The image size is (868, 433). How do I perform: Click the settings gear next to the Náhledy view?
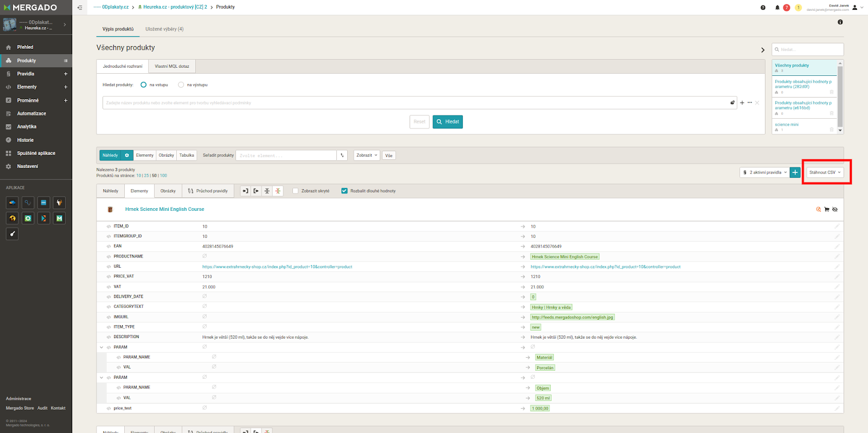coord(127,156)
